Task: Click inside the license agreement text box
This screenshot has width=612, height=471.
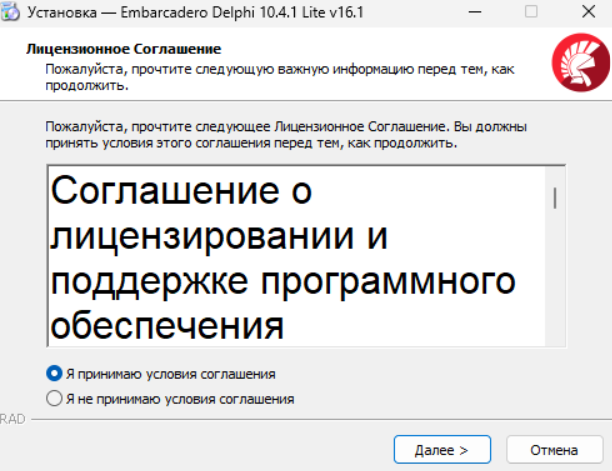Action: [x=300, y=260]
